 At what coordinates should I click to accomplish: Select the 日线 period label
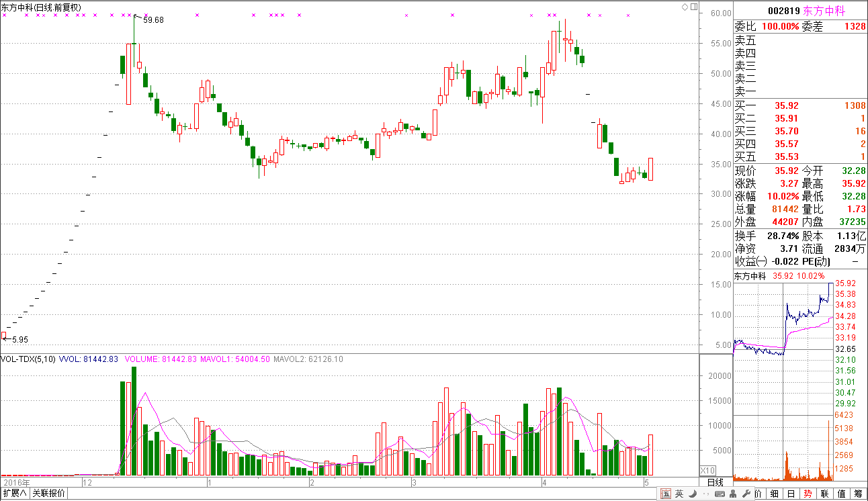[715, 483]
